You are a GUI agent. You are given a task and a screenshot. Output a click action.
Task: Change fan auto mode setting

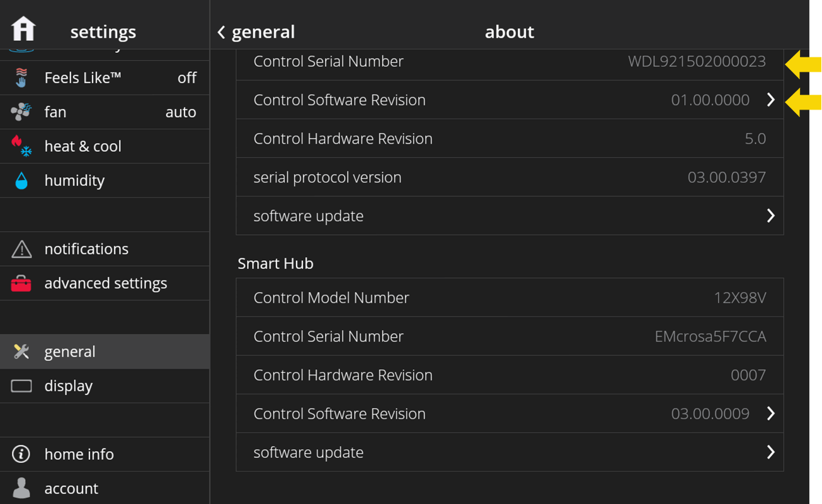click(180, 112)
